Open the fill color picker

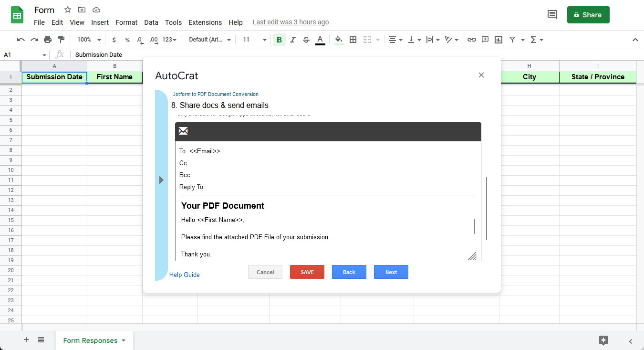tap(339, 40)
